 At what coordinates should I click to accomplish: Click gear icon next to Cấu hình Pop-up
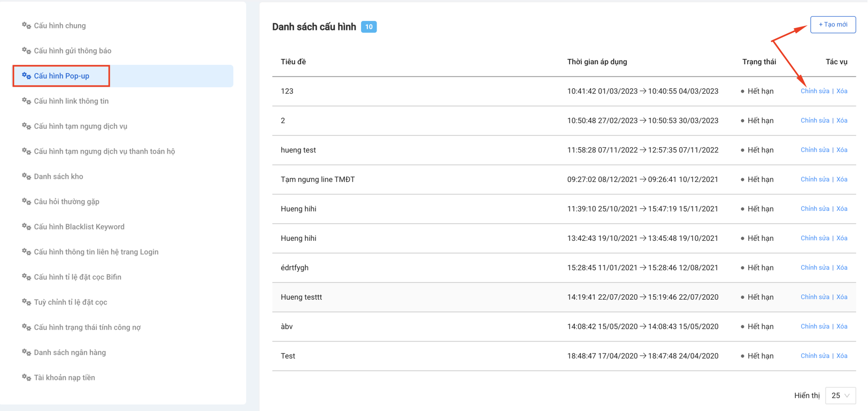26,76
